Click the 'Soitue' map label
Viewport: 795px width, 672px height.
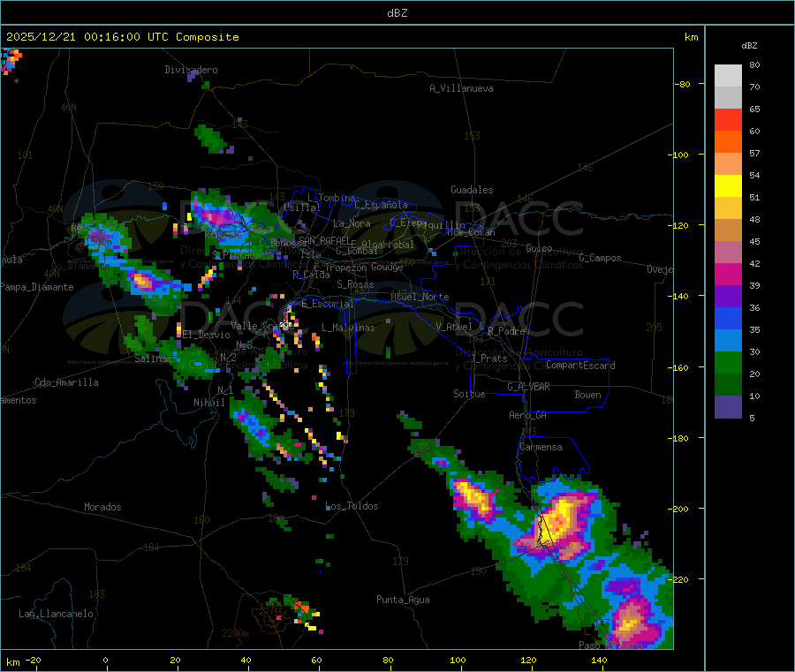click(469, 394)
